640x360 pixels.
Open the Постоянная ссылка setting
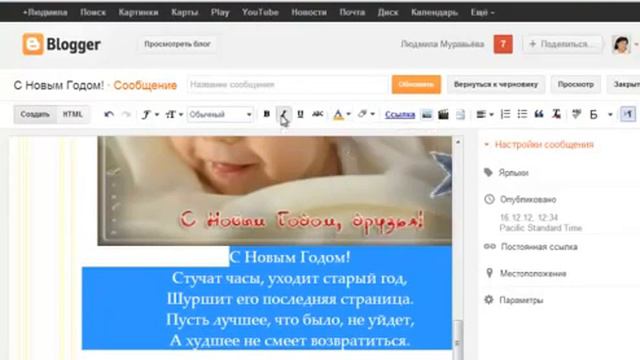[x=539, y=247]
